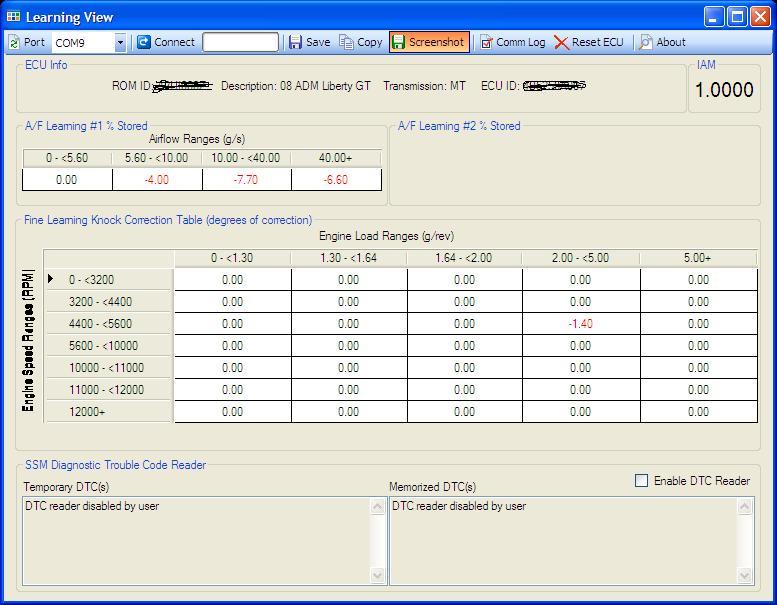The image size is (777, 605).
Task: Click Temporary DTC list scroll down arrow
Action: [377, 576]
